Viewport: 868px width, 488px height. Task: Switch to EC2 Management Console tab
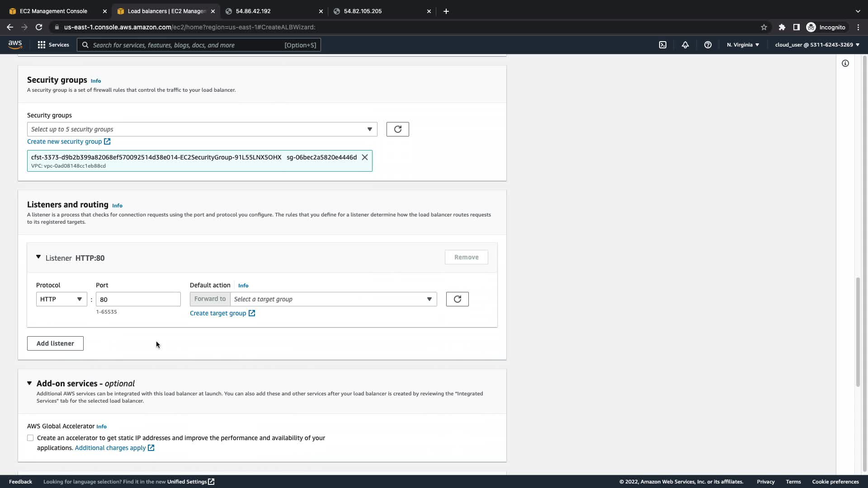click(53, 11)
